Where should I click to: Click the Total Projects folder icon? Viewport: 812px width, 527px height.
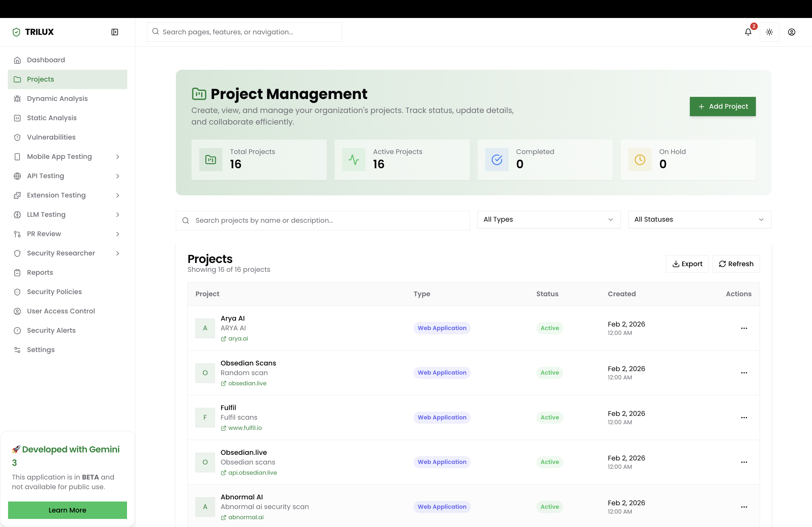tap(211, 160)
